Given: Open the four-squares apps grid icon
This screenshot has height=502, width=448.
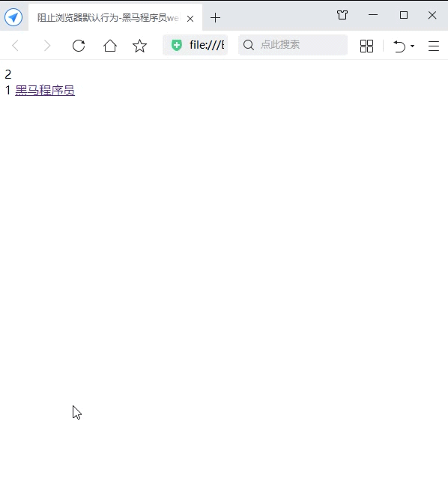Looking at the screenshot, I should pos(366,46).
